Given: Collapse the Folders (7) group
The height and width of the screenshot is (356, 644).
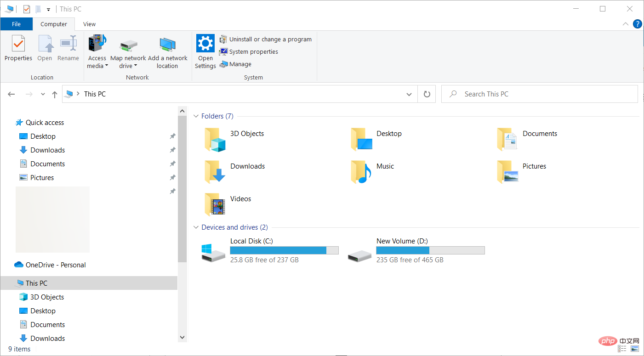Looking at the screenshot, I should coord(196,117).
